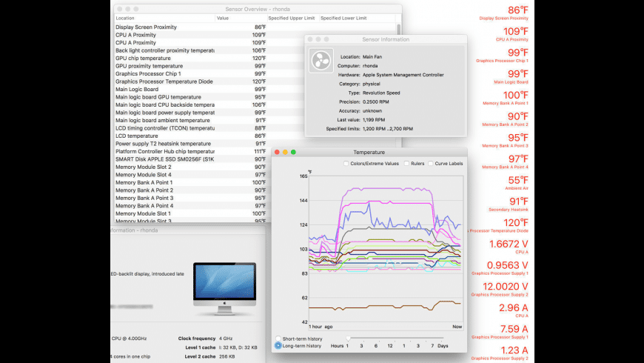Screen dimensions: 644x363
Task: Click the Sensor Overview – rhonda title bar
Action: pos(258,9)
